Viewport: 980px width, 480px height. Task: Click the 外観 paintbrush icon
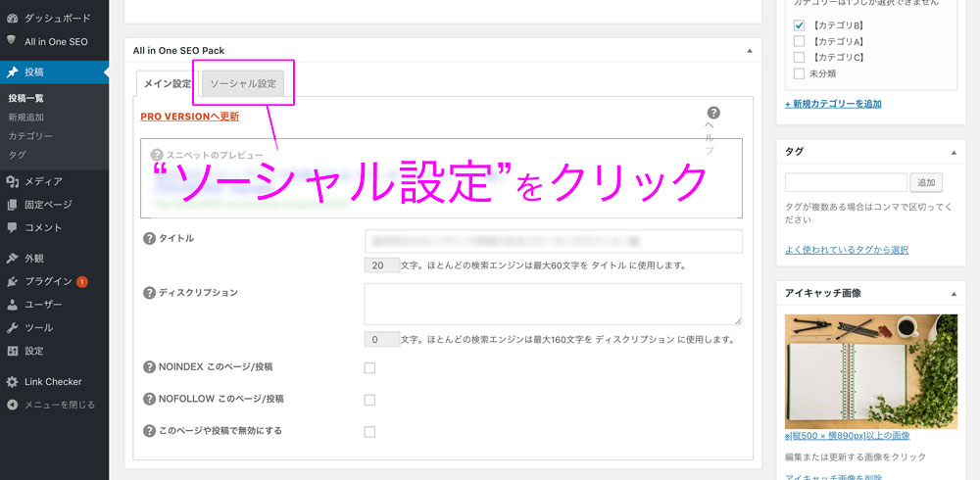click(12, 259)
